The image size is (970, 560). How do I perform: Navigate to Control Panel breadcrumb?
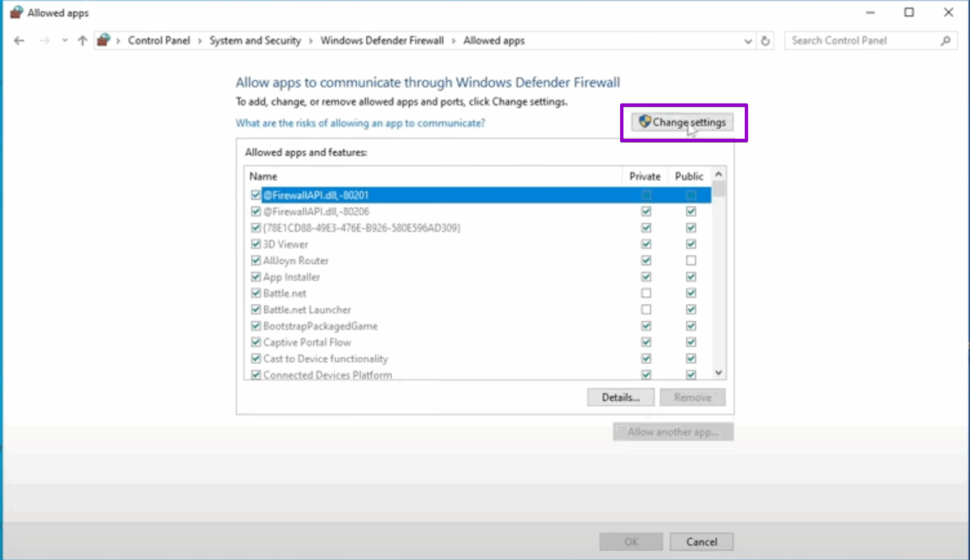point(159,40)
